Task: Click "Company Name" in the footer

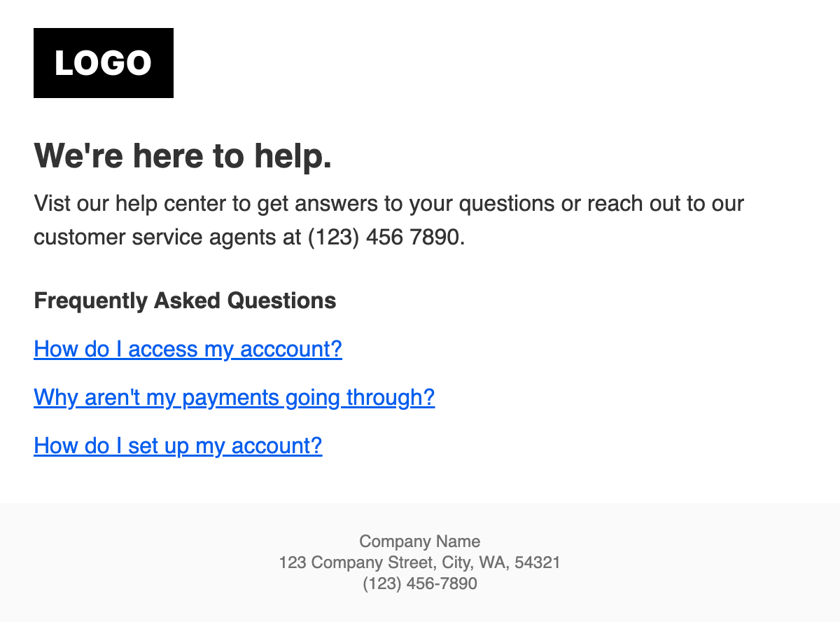Action: [x=419, y=541]
